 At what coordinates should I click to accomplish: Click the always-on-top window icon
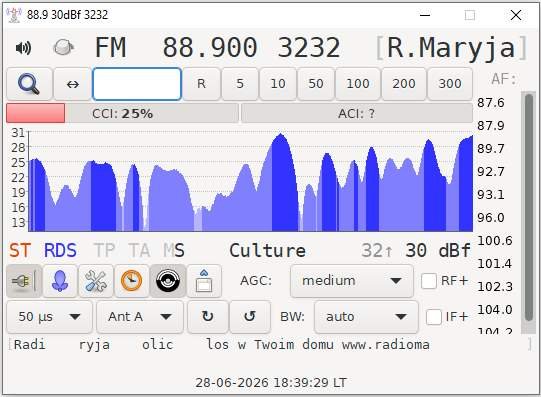[204, 281]
